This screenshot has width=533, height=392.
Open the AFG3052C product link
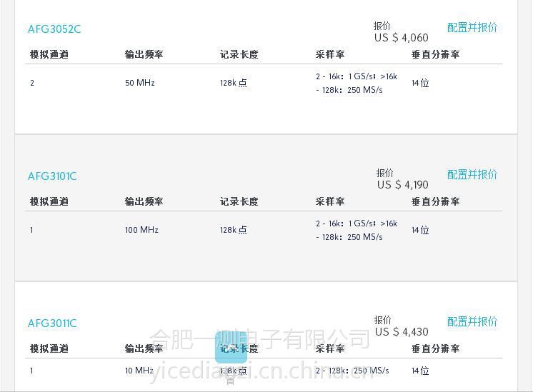pyautogui.click(x=54, y=29)
